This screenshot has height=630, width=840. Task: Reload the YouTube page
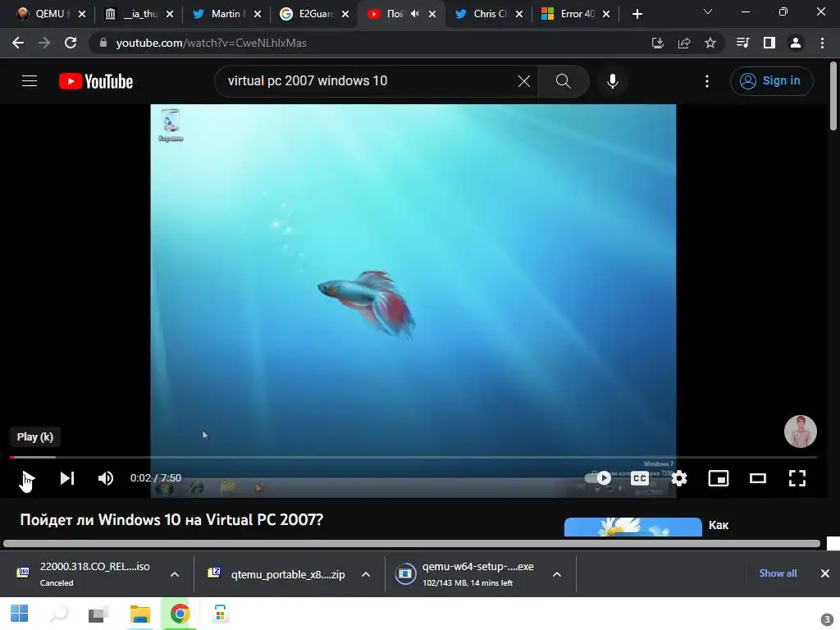[x=71, y=43]
